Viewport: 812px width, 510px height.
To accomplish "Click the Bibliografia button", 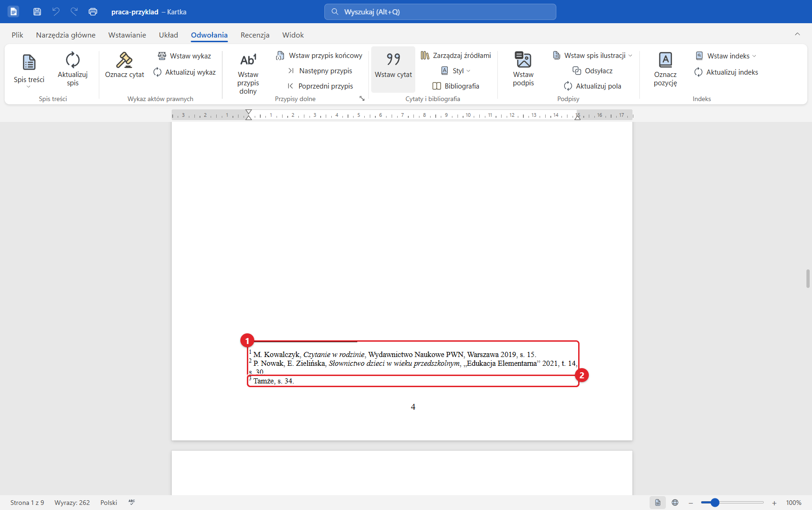I will pos(456,86).
